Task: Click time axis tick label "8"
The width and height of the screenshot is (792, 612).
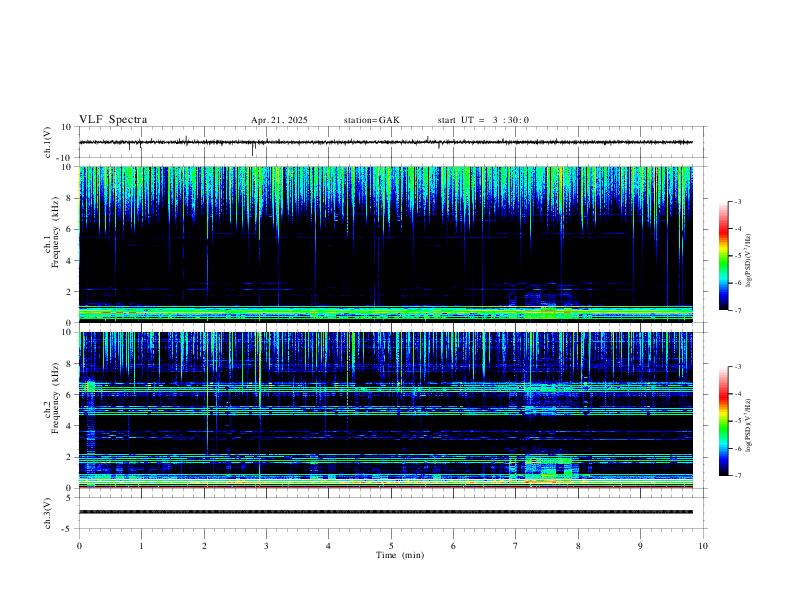Action: click(x=578, y=546)
